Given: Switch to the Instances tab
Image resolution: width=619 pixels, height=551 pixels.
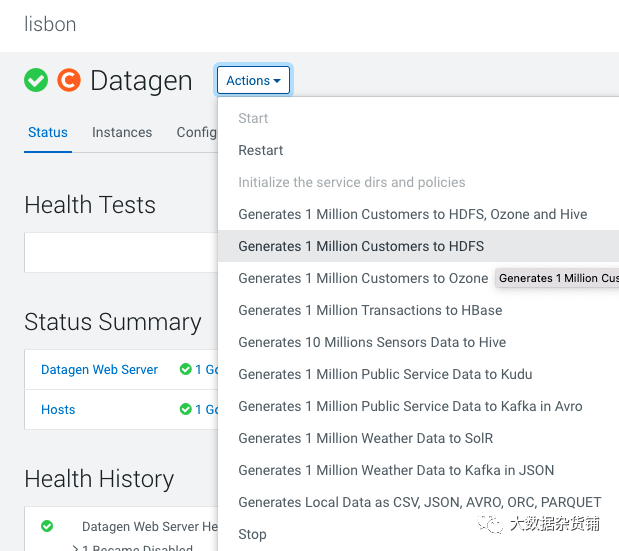Looking at the screenshot, I should coord(122,132).
